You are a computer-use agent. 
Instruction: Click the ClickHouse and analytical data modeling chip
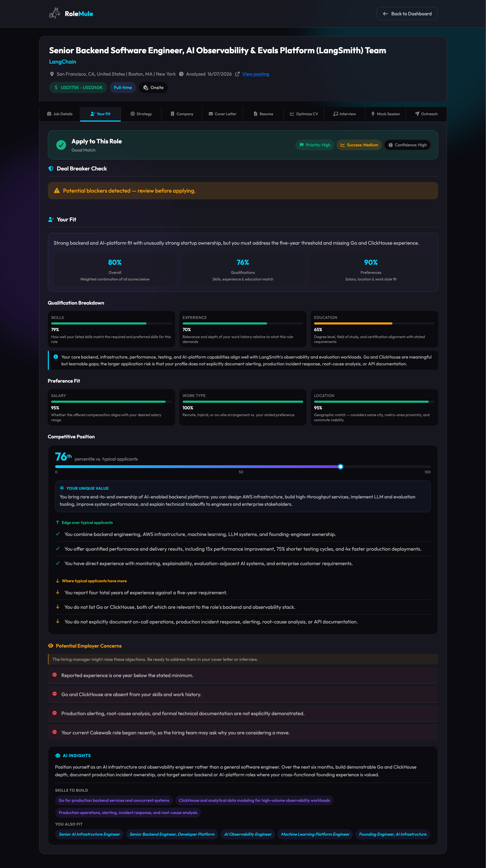(254, 800)
